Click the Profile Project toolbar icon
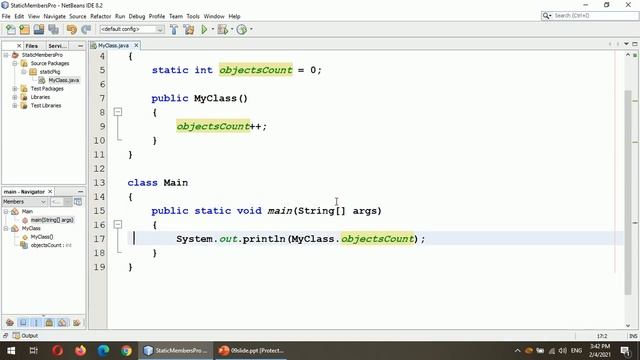Screen dimensions: 640x360 242,29
